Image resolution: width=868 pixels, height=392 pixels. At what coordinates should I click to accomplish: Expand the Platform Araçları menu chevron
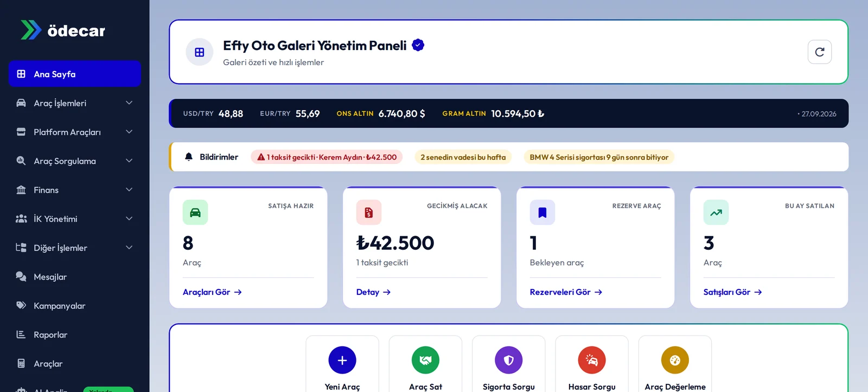point(129,132)
